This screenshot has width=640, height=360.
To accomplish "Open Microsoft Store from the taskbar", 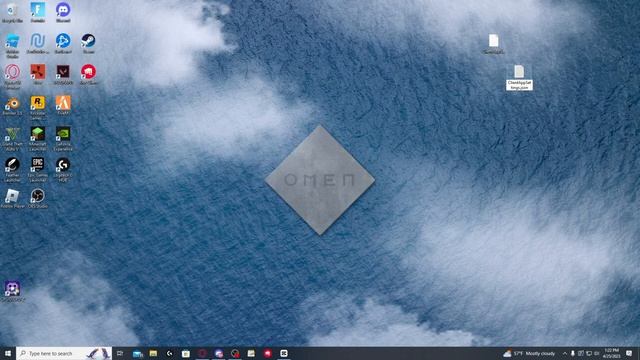I will [x=186, y=353].
